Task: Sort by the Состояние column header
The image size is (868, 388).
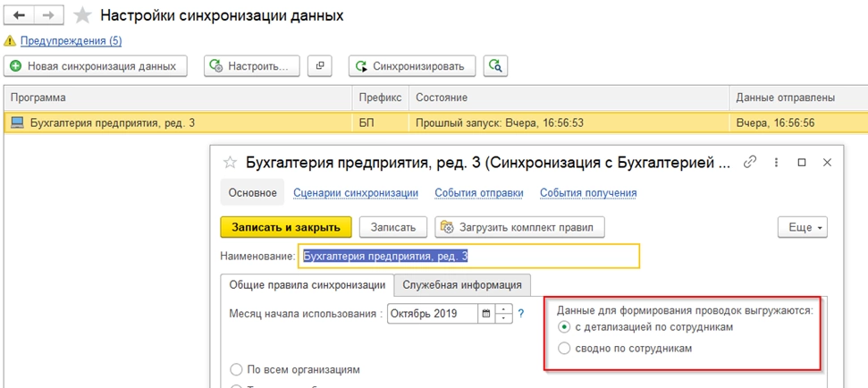Action: (569, 98)
